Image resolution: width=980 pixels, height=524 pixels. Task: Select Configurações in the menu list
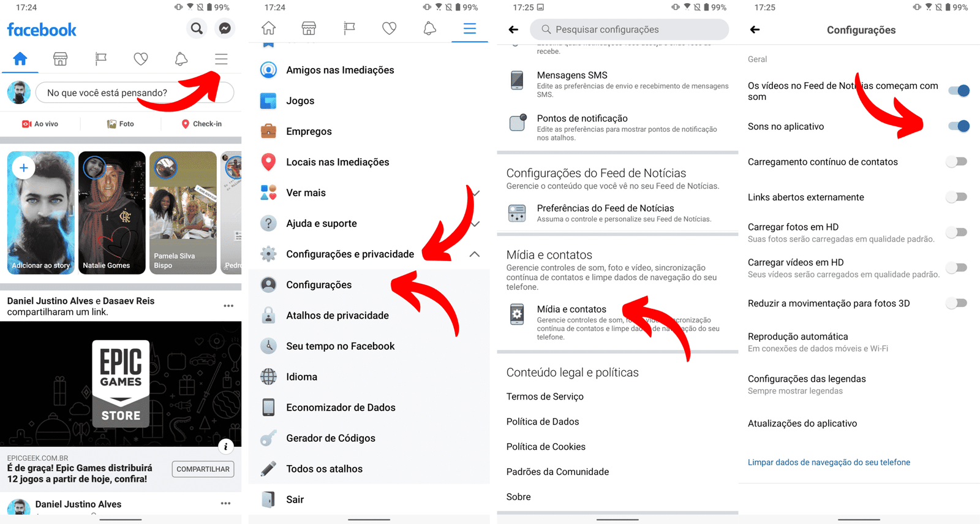(x=318, y=285)
